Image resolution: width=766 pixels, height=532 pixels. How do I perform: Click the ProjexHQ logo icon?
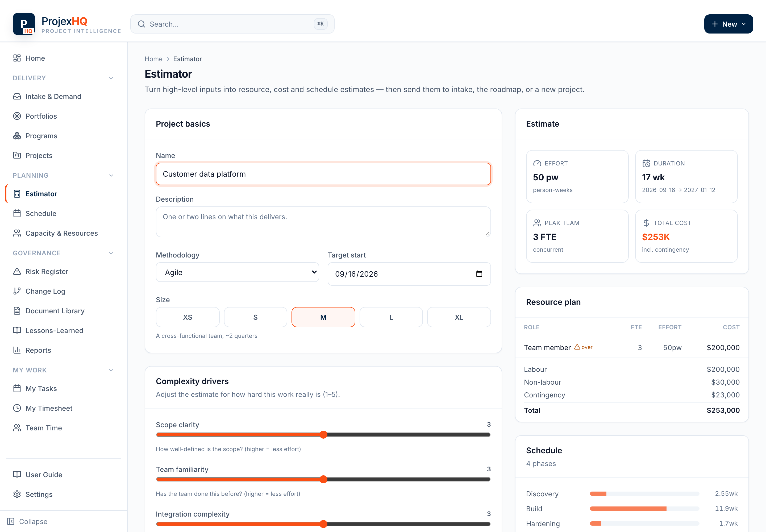point(24,24)
